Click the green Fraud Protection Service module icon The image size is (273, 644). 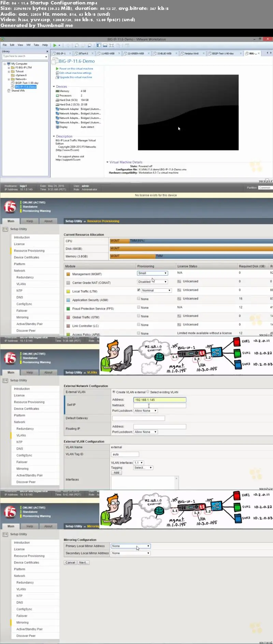tap(68, 309)
